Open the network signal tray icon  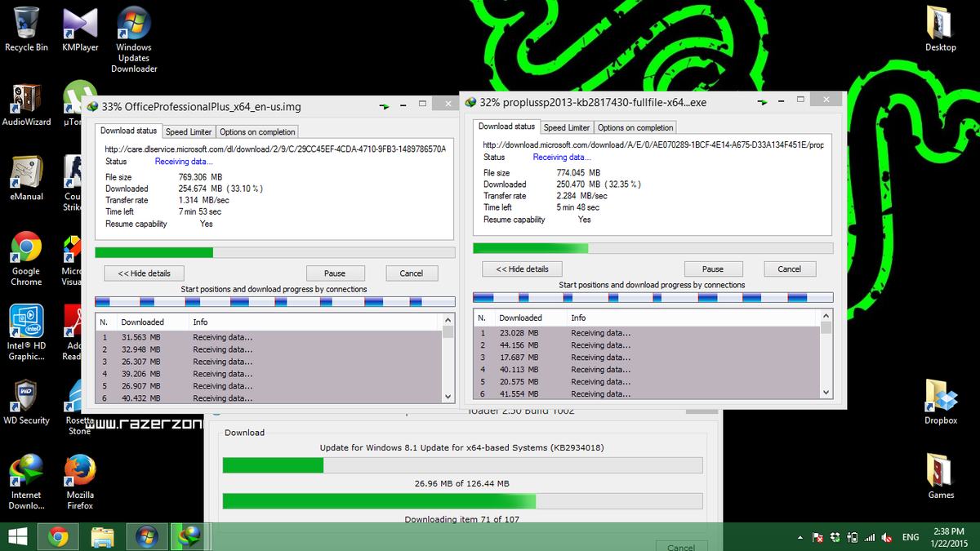tap(869, 537)
